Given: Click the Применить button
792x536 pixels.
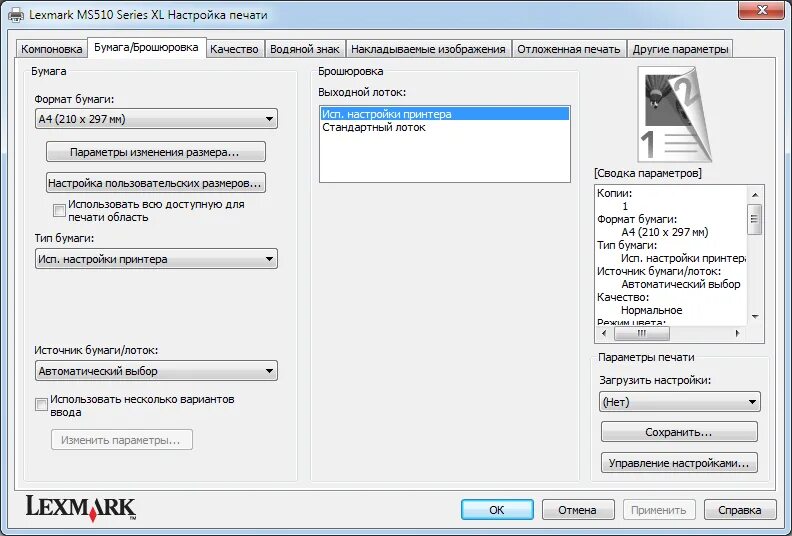Looking at the screenshot, I should pos(659,510).
